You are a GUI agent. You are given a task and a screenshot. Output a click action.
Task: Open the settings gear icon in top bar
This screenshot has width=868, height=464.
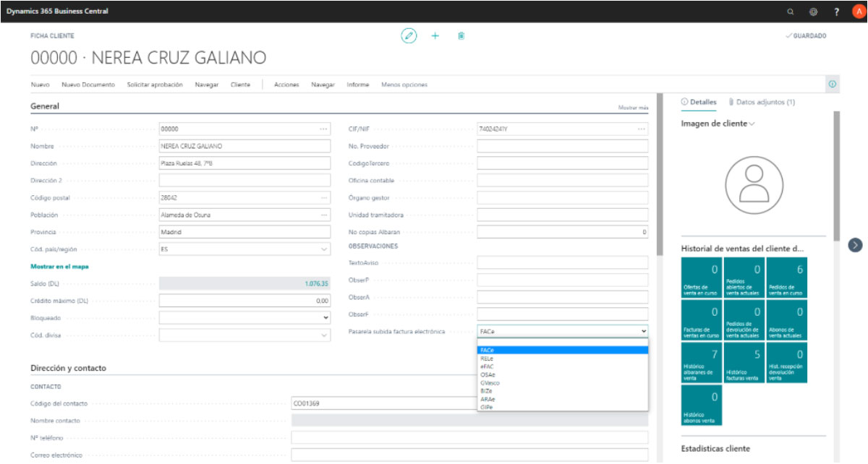click(x=813, y=12)
